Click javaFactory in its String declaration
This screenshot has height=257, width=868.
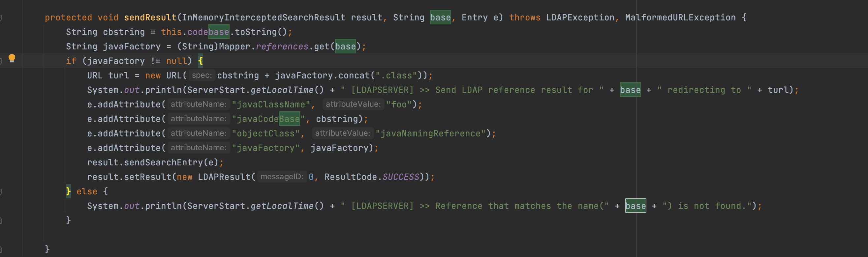(x=132, y=46)
